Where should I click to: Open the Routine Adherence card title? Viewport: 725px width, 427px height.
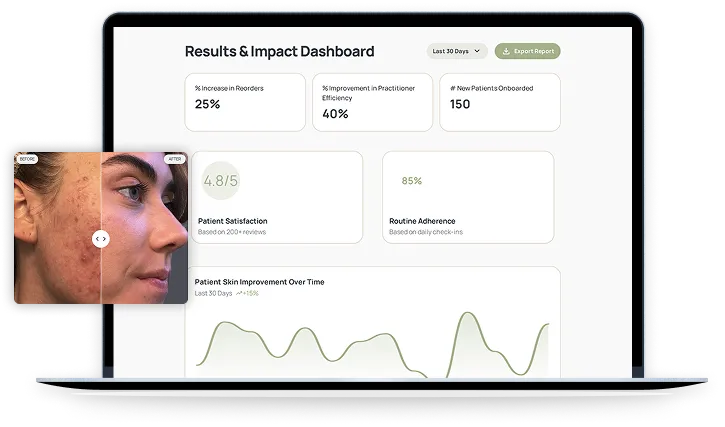pos(422,221)
